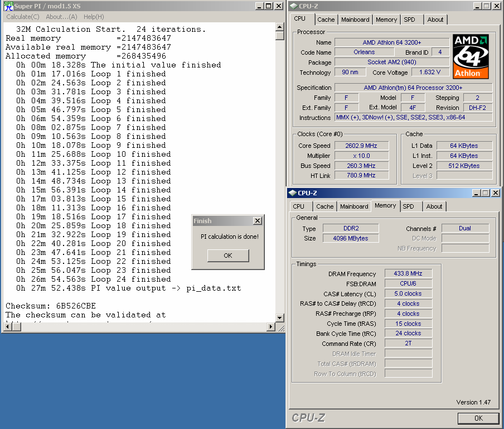Viewport: 504px width, 429px height.
Task: Minimize the lower CPU-Z window
Action: [x=477, y=193]
